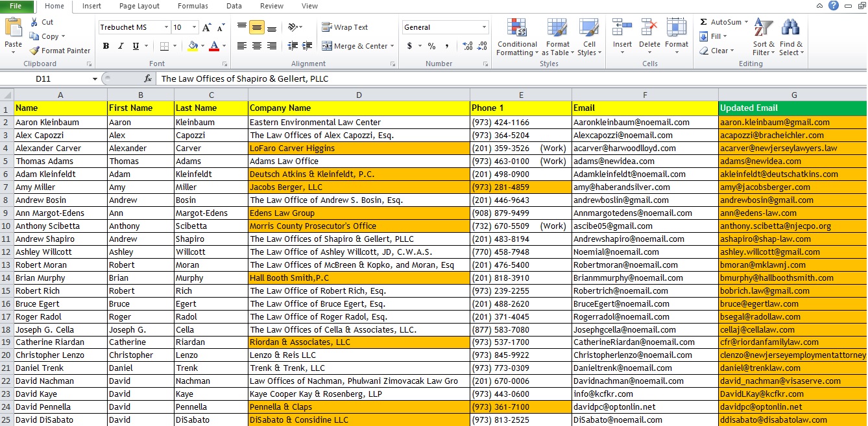
Task: Open Merge & Center dropdown arrow
Action: click(x=392, y=46)
